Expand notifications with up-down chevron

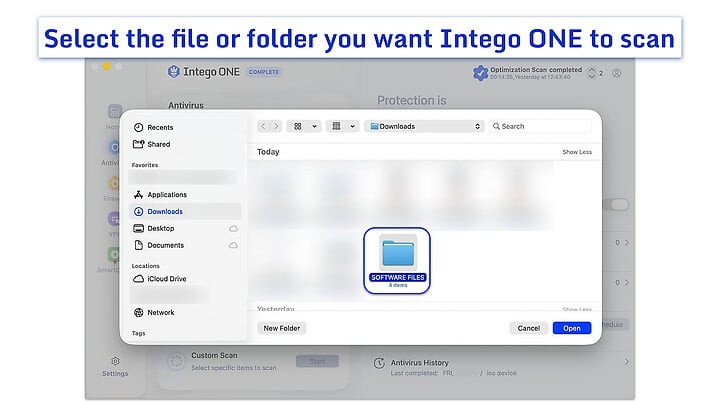(x=591, y=73)
